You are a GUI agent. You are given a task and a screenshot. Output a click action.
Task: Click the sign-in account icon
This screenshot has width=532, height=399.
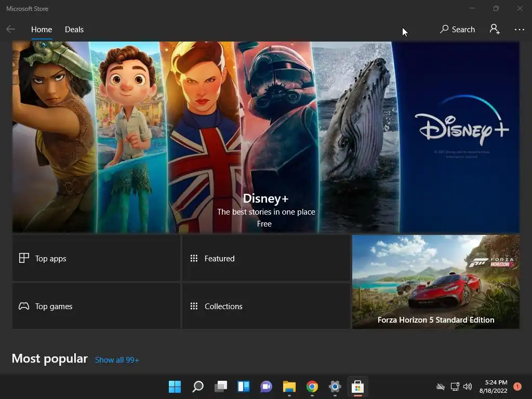coord(495,29)
